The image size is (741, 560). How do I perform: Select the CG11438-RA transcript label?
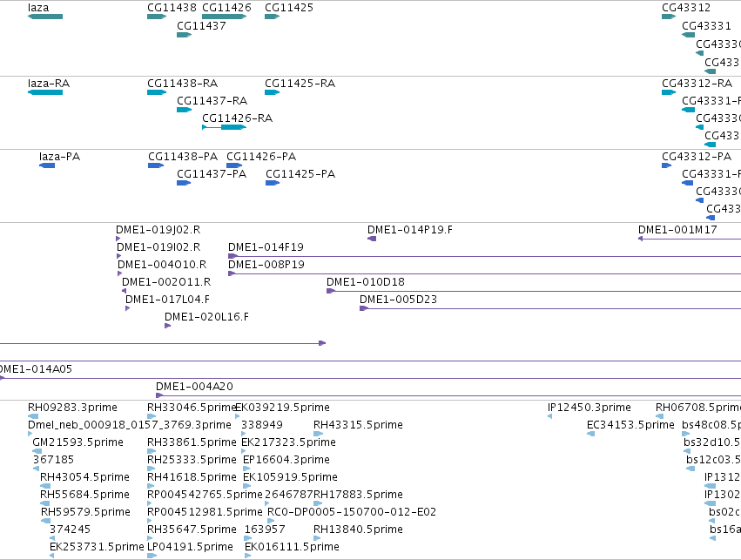[182, 84]
